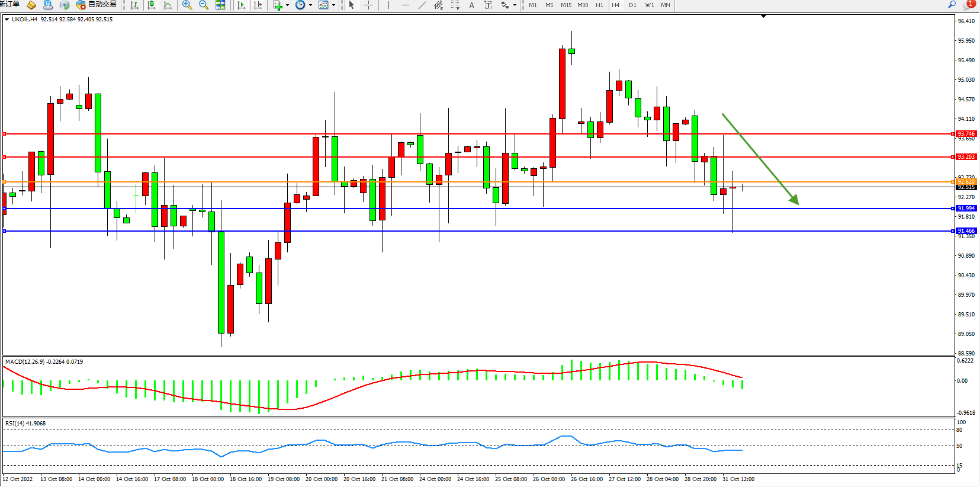The width and height of the screenshot is (980, 487).
Task: Switch to the M15 timeframe
Action: [x=566, y=5]
